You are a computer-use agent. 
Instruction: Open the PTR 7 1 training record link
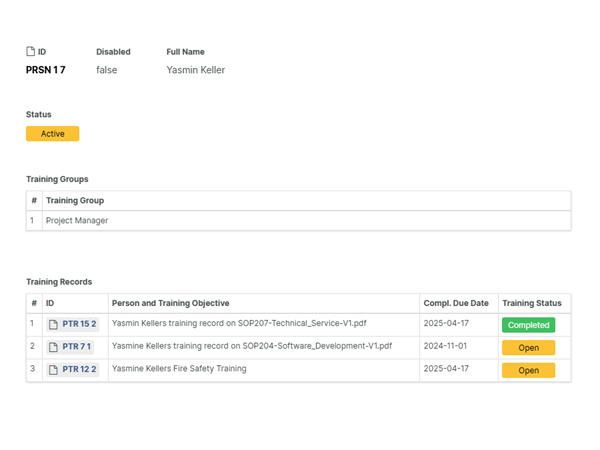[76, 347]
